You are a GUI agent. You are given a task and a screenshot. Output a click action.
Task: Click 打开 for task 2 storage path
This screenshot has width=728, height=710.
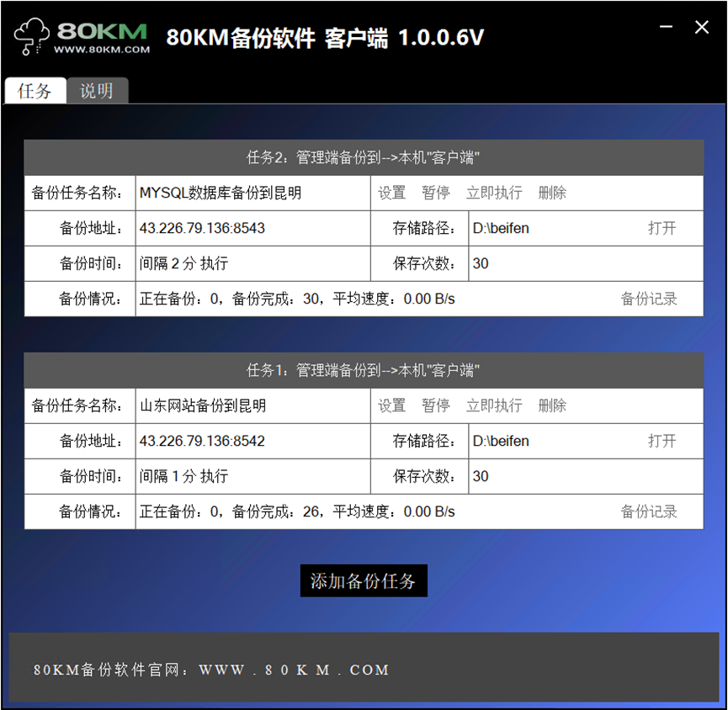(x=662, y=228)
